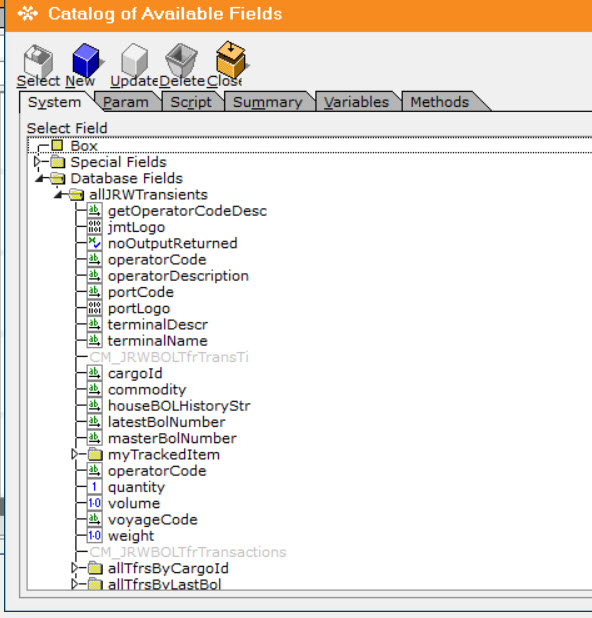592x618 pixels.
Task: Expand the allTfrsByCargoId folder
Action: pos(75,568)
